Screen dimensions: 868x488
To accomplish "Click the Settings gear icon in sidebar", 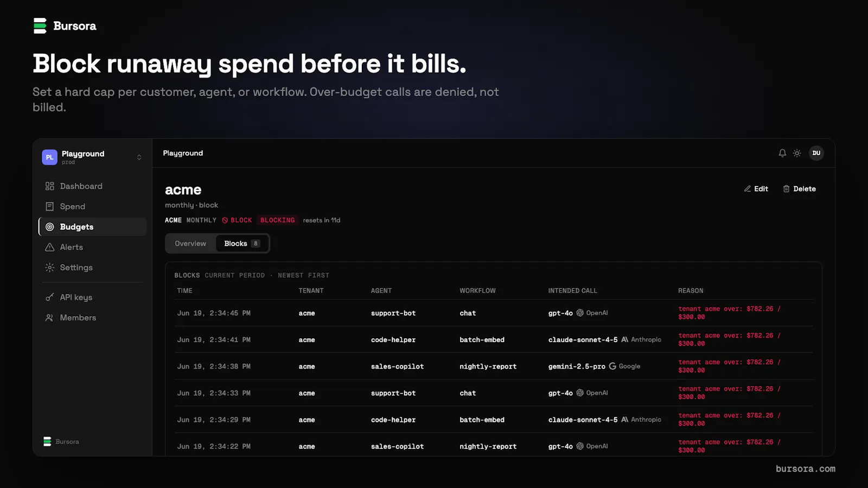I will pos(50,267).
